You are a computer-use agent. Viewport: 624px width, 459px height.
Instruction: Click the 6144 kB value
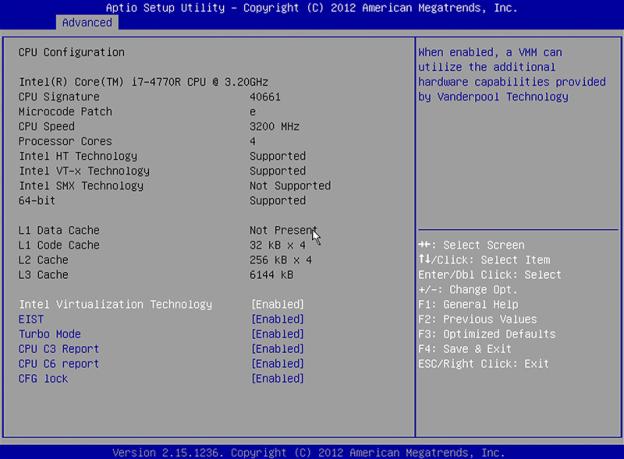[x=271, y=275]
